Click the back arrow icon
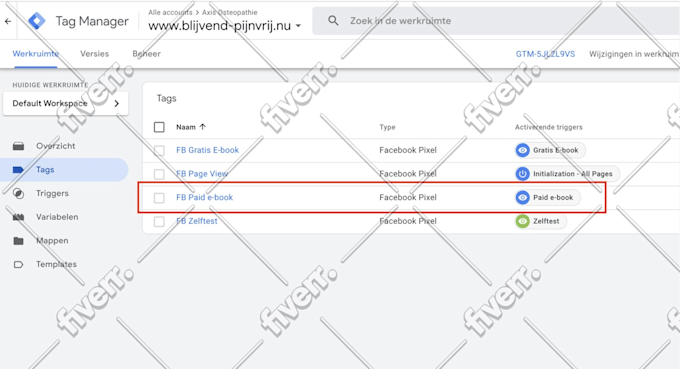This screenshot has height=369, width=680. [x=8, y=21]
